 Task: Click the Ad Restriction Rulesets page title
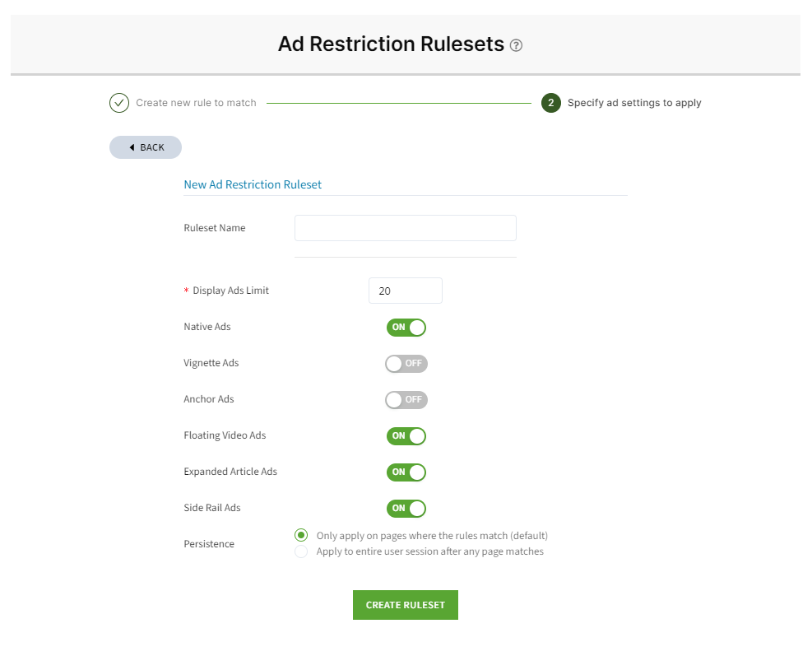(x=391, y=44)
